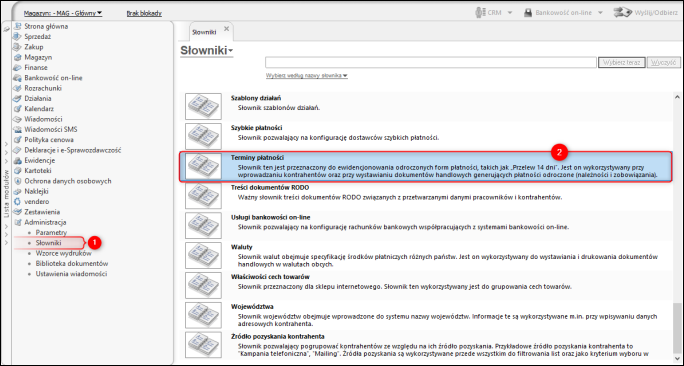Open the Rozrachunki module icon
Viewport: 684px width, 366px height.
(x=17, y=88)
